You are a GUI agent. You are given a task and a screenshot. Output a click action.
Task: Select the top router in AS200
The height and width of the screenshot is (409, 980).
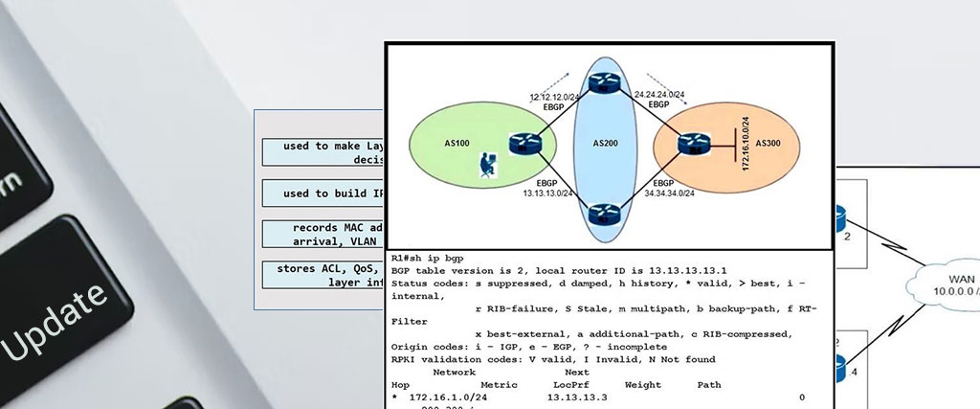[601, 87]
